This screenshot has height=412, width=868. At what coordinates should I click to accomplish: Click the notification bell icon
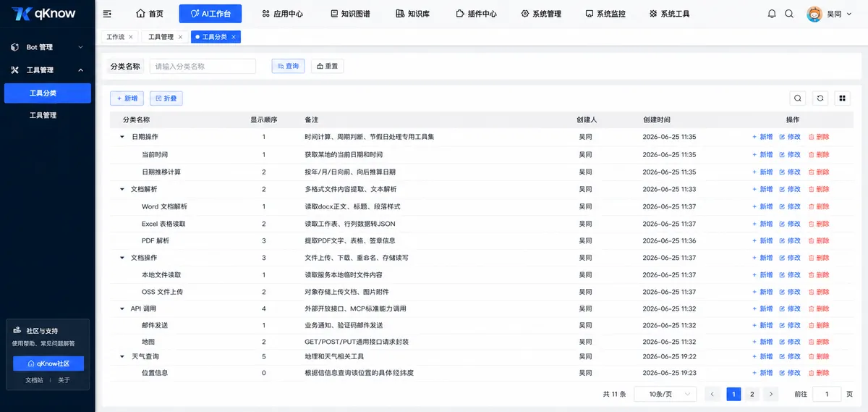[772, 14]
